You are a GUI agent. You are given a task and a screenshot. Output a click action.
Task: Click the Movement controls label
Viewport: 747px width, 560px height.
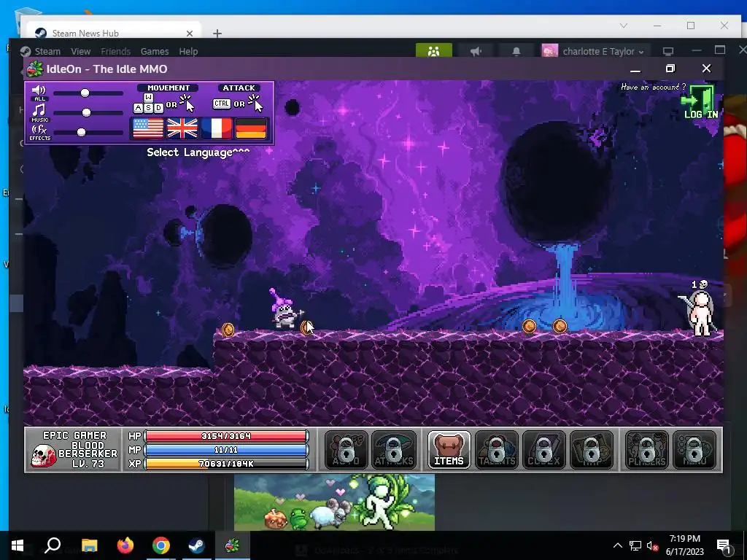169,87
